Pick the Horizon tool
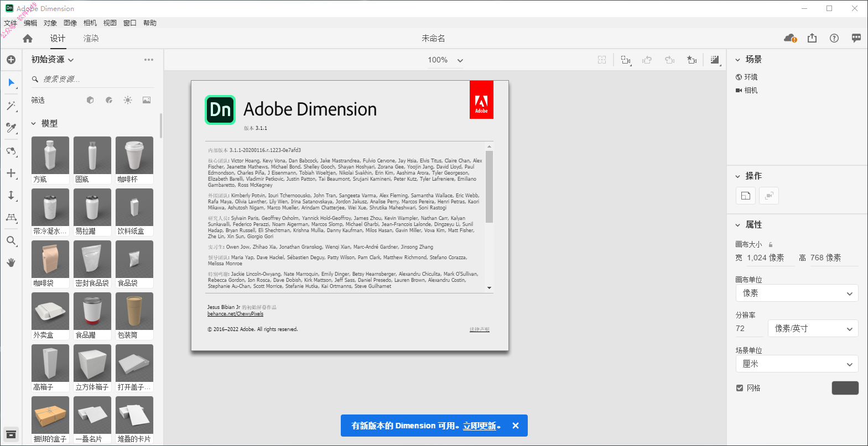The height and width of the screenshot is (446, 868). [x=11, y=218]
